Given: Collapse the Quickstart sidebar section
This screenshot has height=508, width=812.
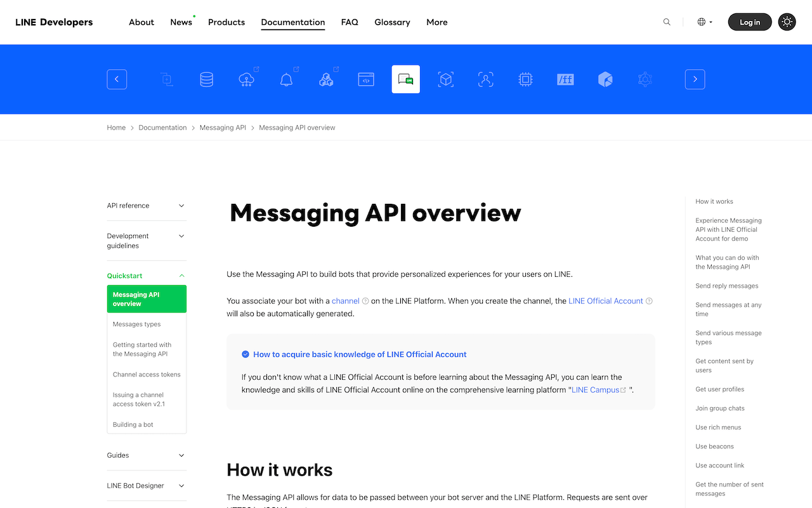Looking at the screenshot, I should pyautogui.click(x=146, y=276).
